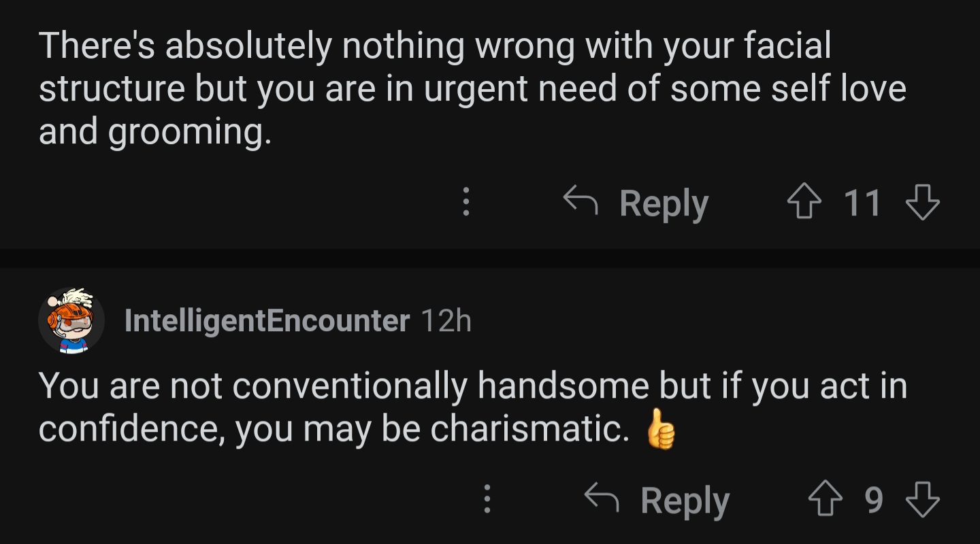Image resolution: width=980 pixels, height=544 pixels.
Task: Upvote IntelligentEncounter's comment
Action: (826, 500)
